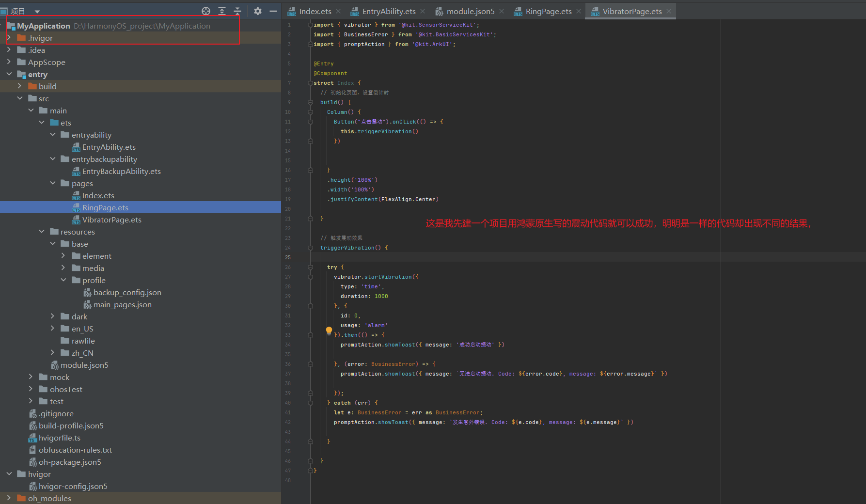Click the startVibration code text
This screenshot has width=866, height=504.
point(388,277)
